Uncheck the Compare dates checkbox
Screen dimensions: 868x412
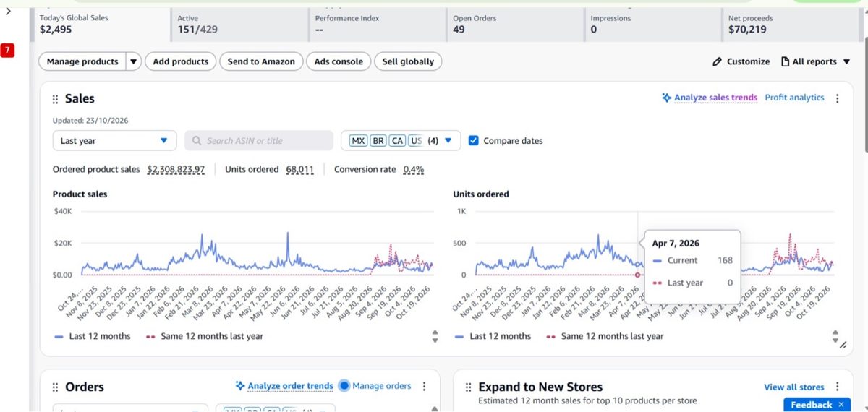[x=474, y=141]
